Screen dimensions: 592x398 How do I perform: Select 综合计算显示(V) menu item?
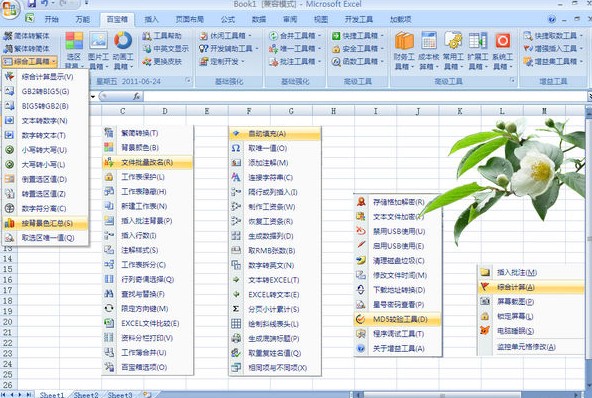45,77
